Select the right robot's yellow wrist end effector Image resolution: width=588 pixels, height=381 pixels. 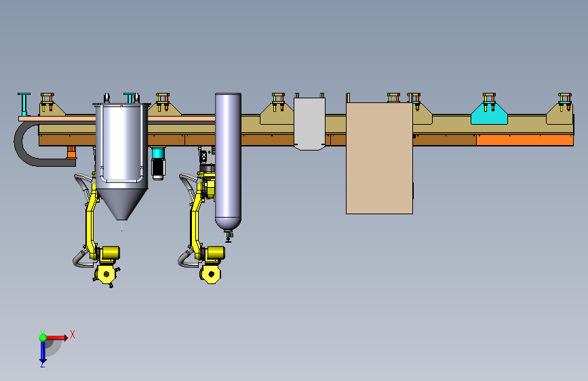[210, 274]
